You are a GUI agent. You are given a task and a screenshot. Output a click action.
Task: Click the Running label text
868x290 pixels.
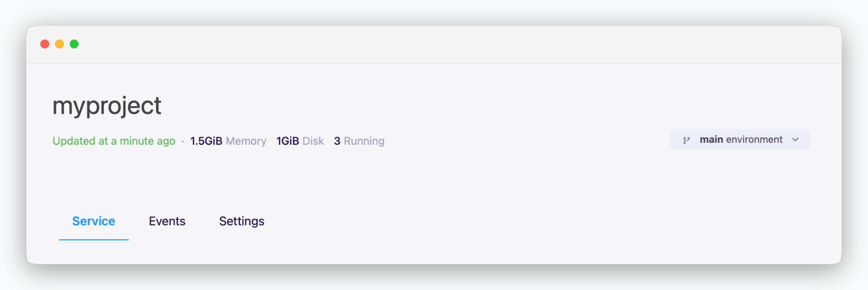tap(364, 141)
